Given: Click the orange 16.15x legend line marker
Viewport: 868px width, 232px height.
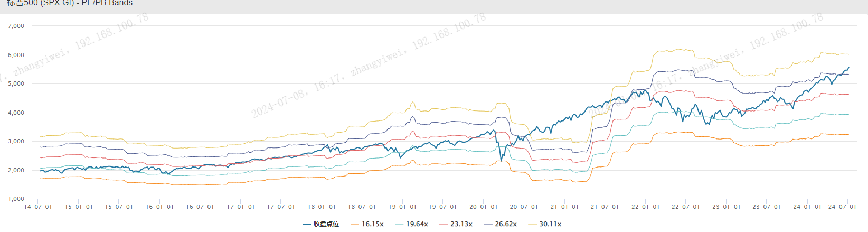Looking at the screenshot, I should tap(354, 224).
